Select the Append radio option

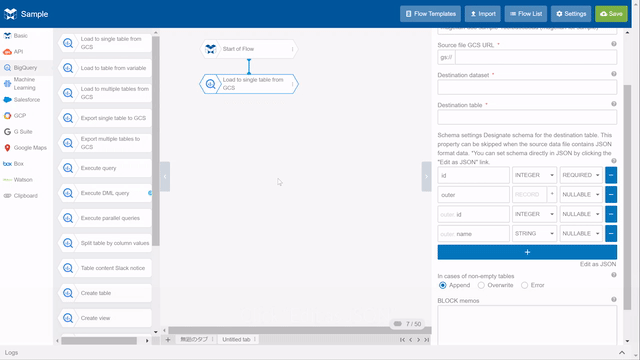tap(442, 285)
